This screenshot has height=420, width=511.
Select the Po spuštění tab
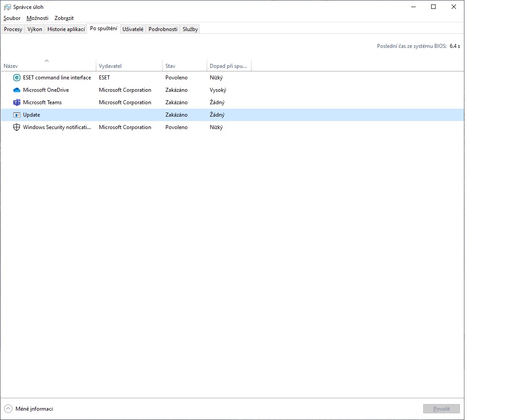[x=104, y=28]
